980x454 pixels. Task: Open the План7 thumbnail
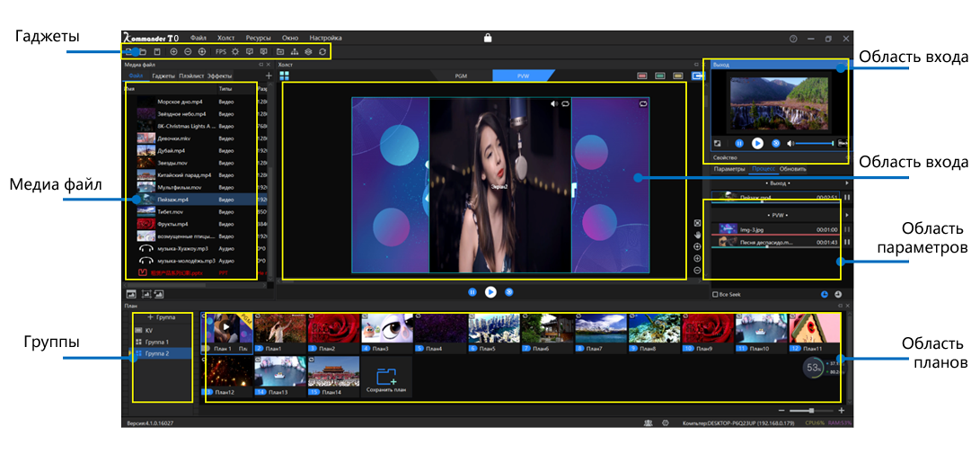600,333
